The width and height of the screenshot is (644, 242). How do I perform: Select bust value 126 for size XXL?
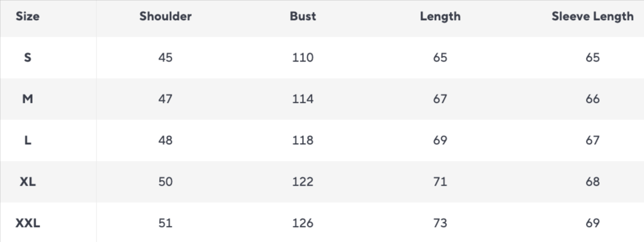tap(303, 223)
